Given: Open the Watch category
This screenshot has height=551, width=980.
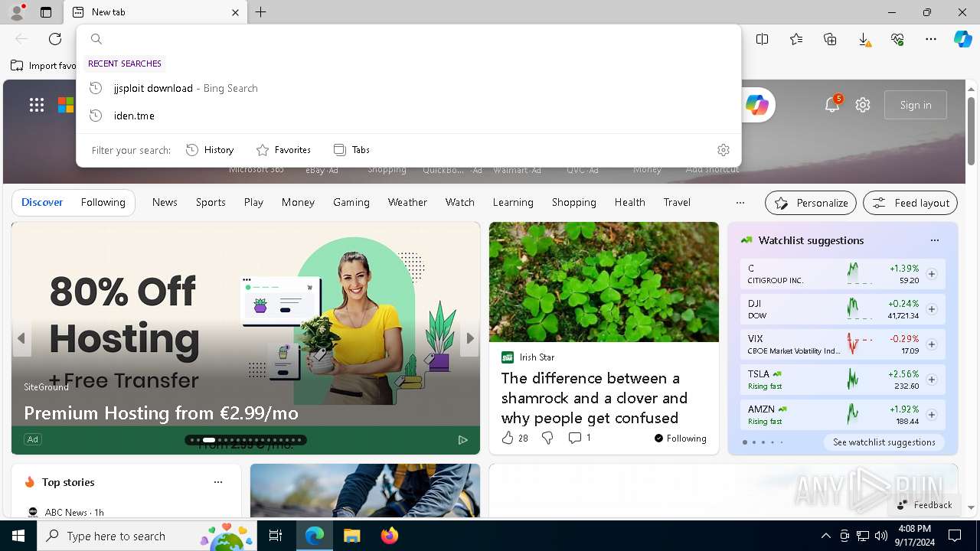Looking at the screenshot, I should [460, 202].
